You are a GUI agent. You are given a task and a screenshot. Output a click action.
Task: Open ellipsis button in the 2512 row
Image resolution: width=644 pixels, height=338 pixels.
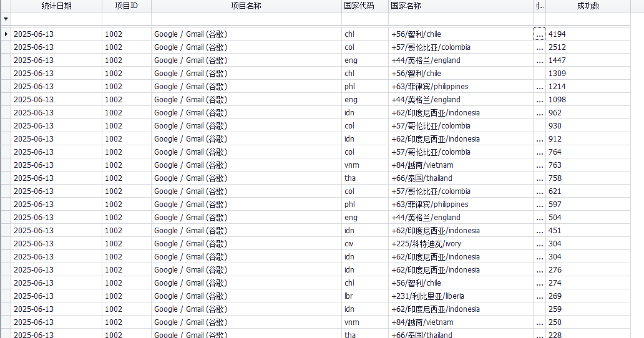tap(539, 47)
